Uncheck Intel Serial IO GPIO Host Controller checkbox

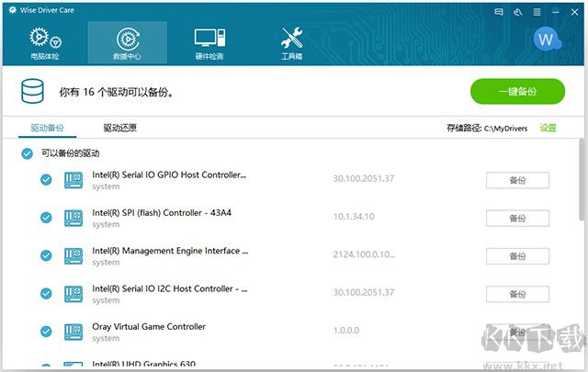coord(46,180)
